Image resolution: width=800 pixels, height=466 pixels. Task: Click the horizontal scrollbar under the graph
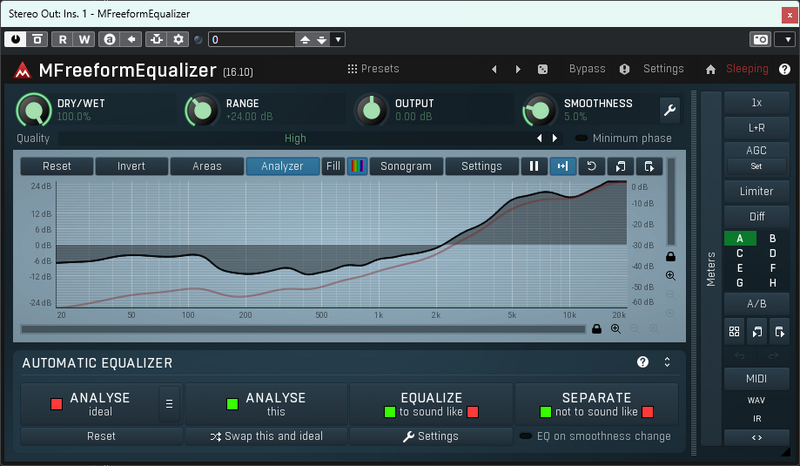[x=303, y=330]
